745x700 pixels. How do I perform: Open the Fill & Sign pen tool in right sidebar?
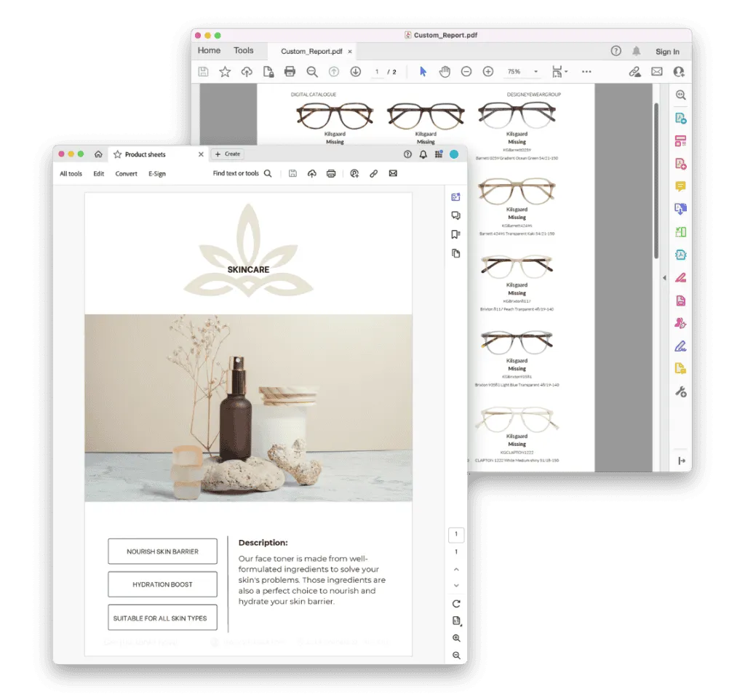[x=680, y=346]
